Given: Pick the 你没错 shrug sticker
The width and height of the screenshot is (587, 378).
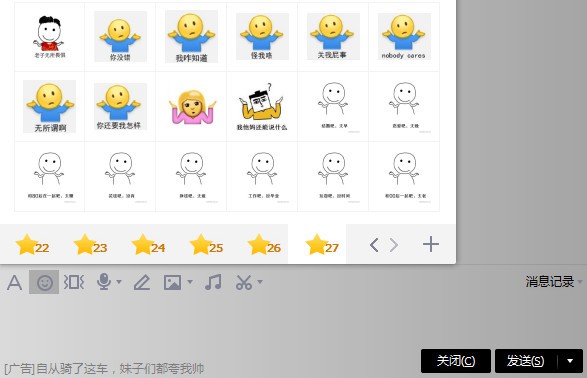Looking at the screenshot, I should pos(120,37).
